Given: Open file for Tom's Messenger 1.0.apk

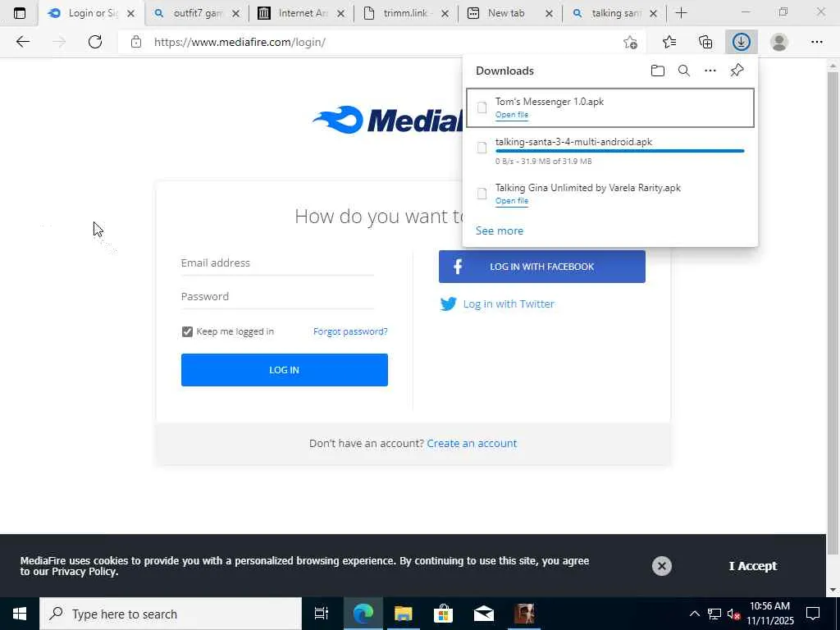Looking at the screenshot, I should [x=512, y=115].
